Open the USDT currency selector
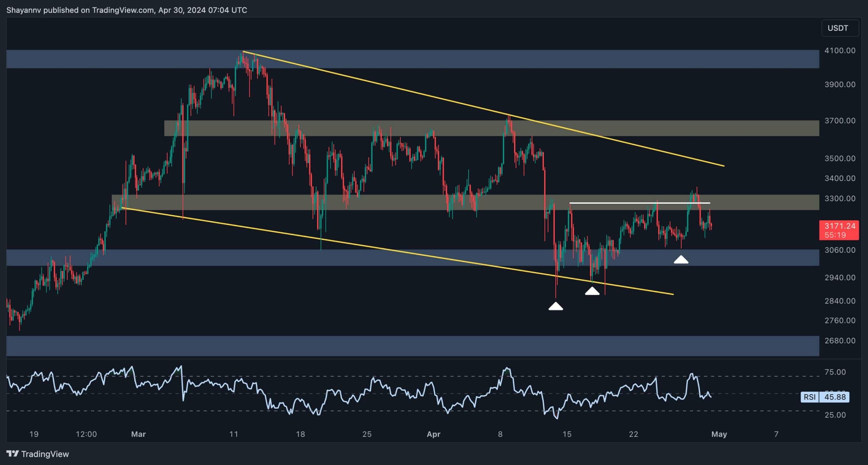 tap(840, 28)
